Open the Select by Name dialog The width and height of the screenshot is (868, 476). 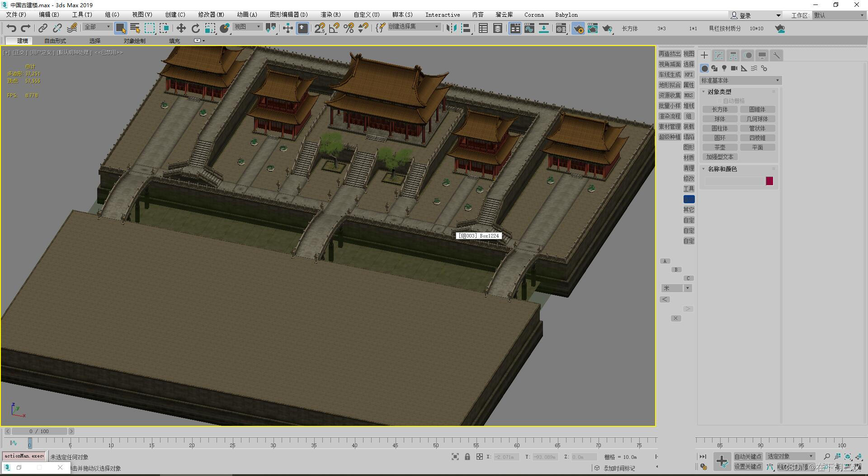click(x=135, y=28)
